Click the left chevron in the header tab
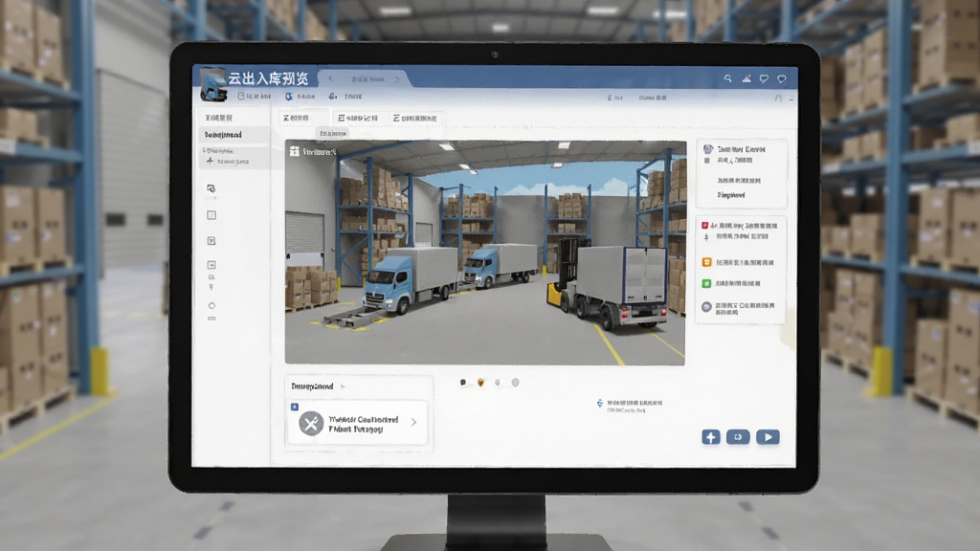Viewport: 980px width, 551px height. tap(330, 78)
